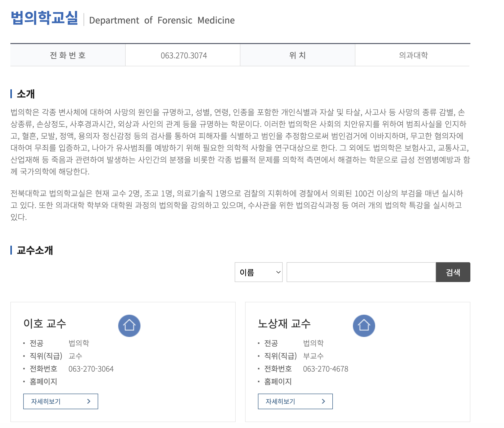
Task: Click the 노상재 교수 name heading
Action: [x=284, y=324]
